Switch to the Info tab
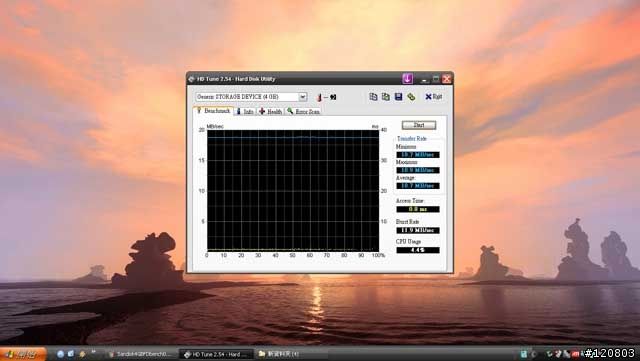 [245, 111]
